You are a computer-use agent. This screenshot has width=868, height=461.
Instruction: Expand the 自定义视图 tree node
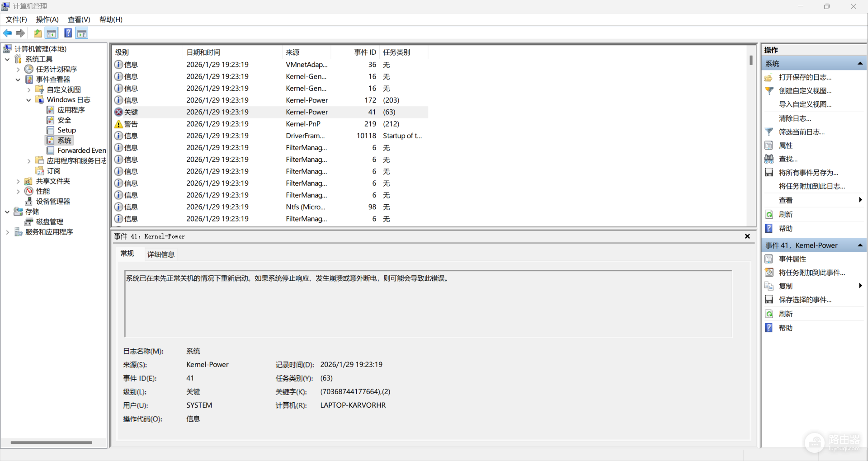(29, 90)
